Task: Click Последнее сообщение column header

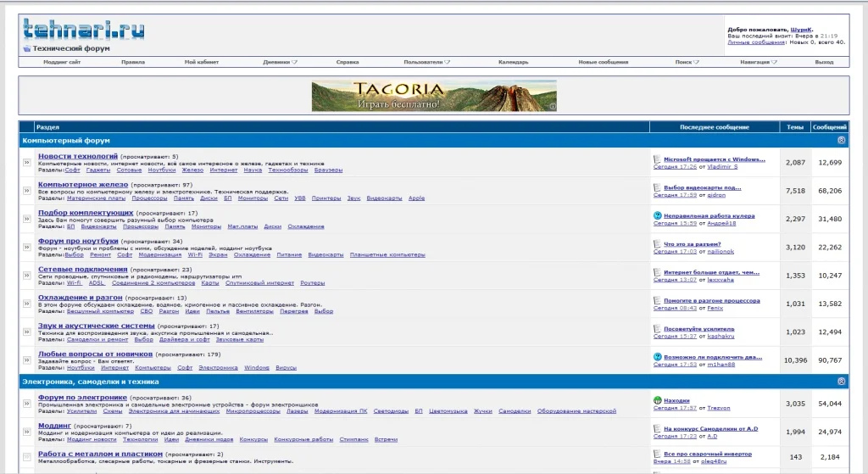Action: pos(714,127)
